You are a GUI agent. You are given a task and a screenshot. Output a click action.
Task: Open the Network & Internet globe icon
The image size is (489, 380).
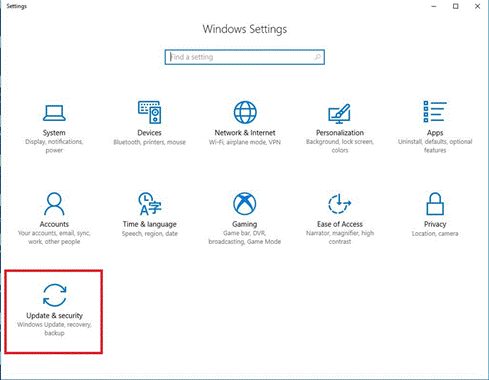[x=245, y=112]
